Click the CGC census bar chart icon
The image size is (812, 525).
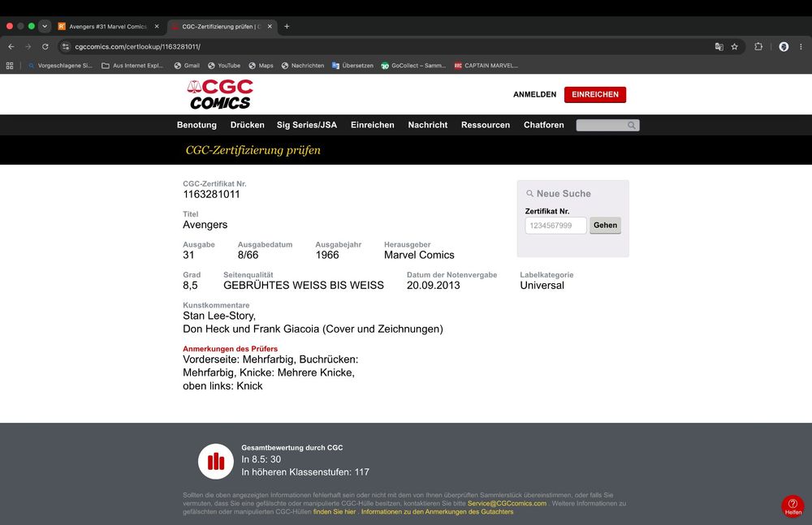[x=216, y=462]
